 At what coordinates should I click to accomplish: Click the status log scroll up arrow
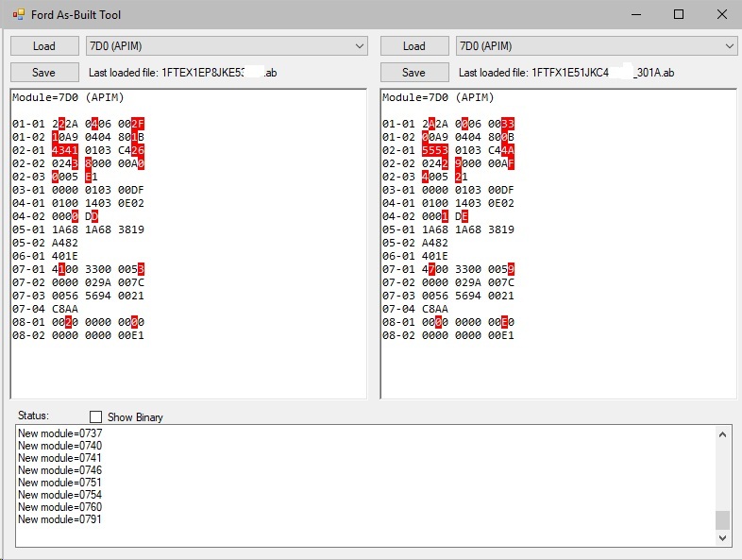[723, 434]
